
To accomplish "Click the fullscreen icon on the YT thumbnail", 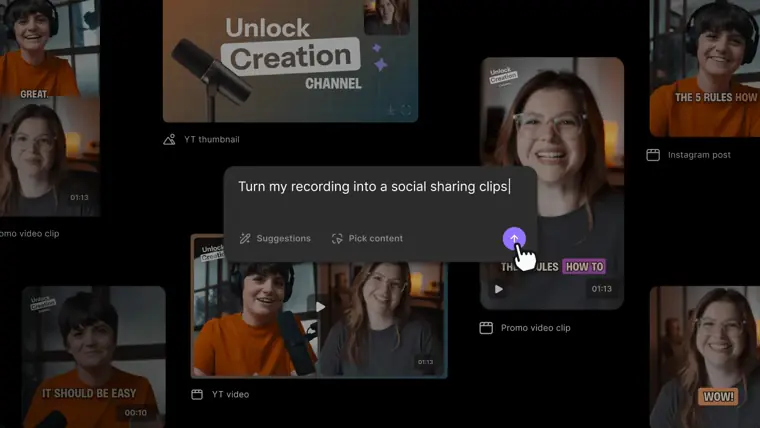I will pyautogui.click(x=406, y=111).
